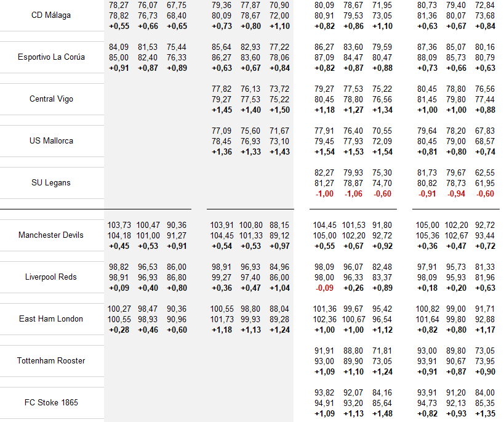Select the 82,48 value for Liverpool Reds
504x422 pixels.
pos(382,267)
